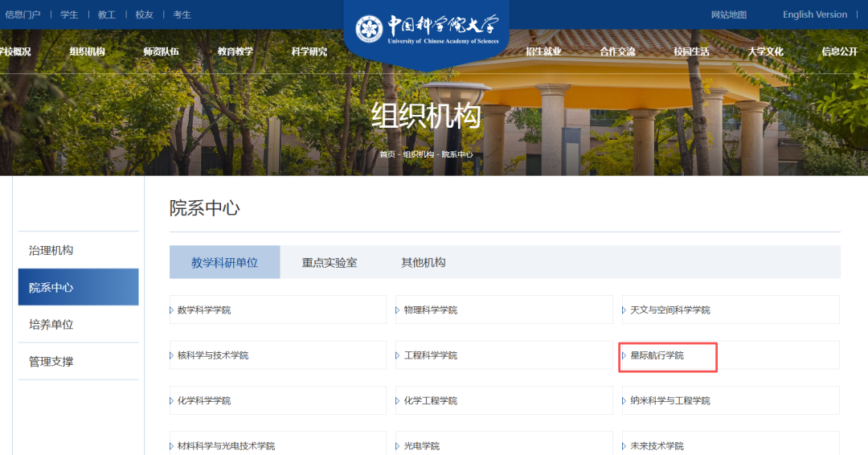
Task: Open the 天文与空间科学学院 link
Action: coord(670,310)
